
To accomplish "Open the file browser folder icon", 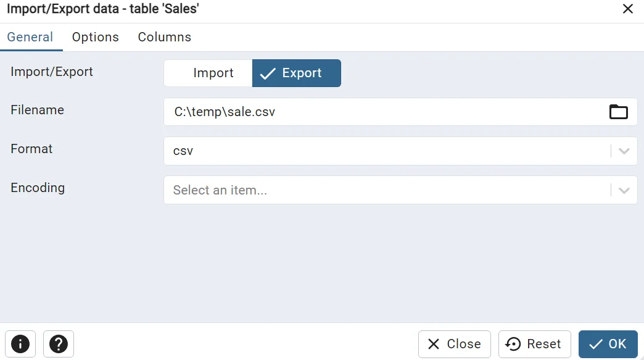I will [618, 112].
